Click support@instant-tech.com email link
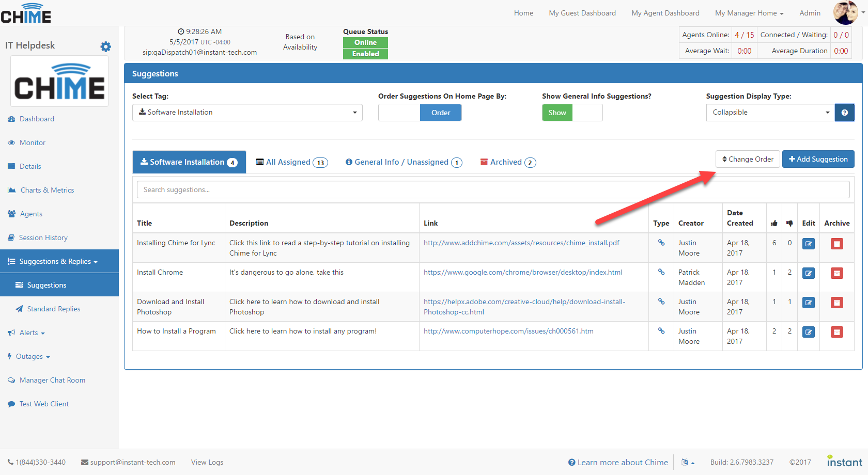The height and width of the screenshot is (475, 868). click(128, 462)
